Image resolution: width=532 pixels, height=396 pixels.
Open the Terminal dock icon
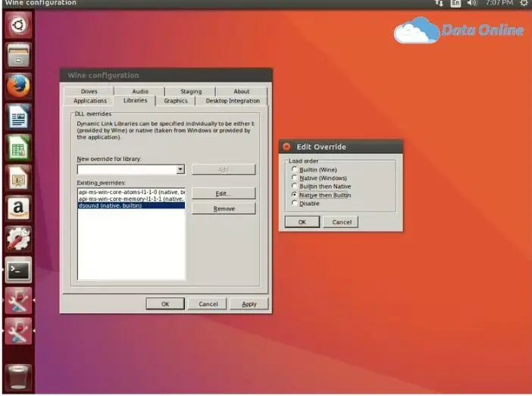point(18,270)
